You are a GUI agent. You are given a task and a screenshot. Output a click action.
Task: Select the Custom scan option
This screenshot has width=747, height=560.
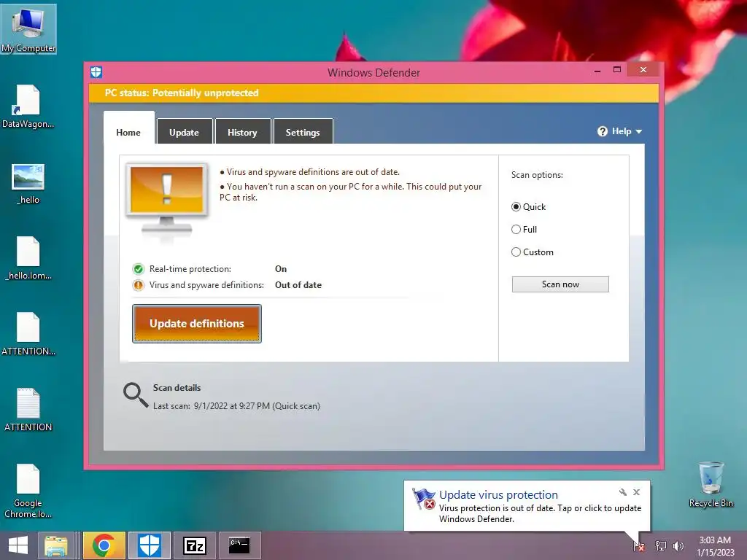[x=532, y=252]
